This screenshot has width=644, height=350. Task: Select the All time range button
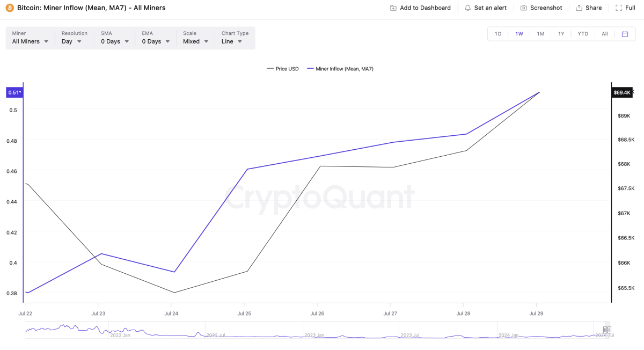605,34
